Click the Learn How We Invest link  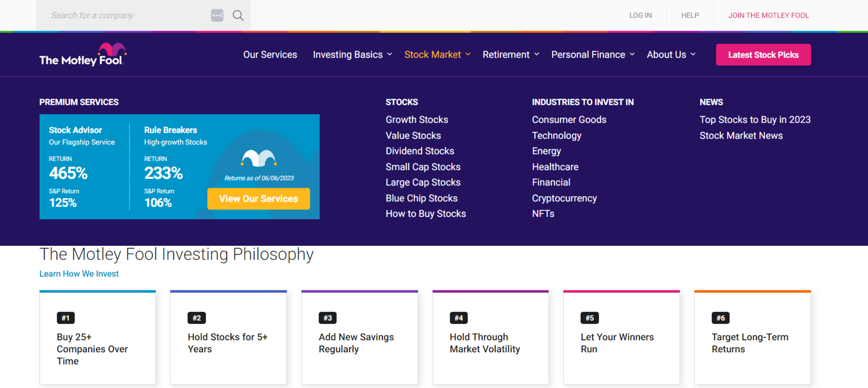[x=79, y=274]
